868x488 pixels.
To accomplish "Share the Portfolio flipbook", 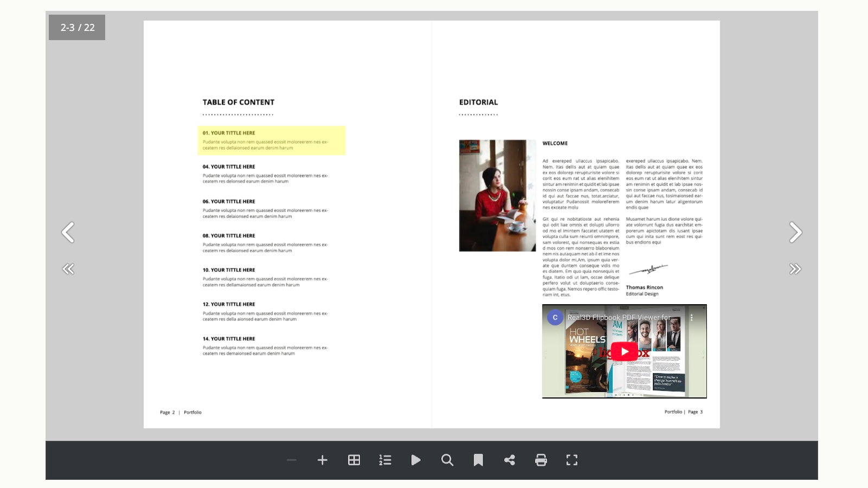I will tap(509, 459).
